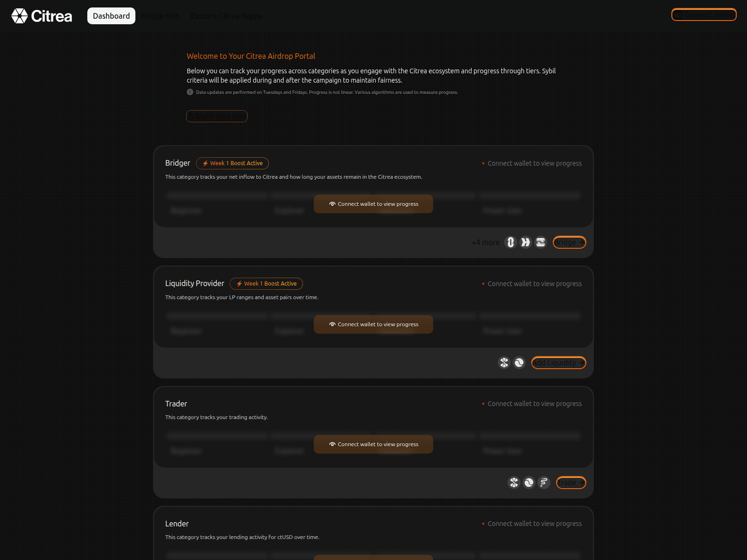This screenshot has width=747, height=560.
Task: Switch to the Bridge Hub tab
Action: coord(160,16)
